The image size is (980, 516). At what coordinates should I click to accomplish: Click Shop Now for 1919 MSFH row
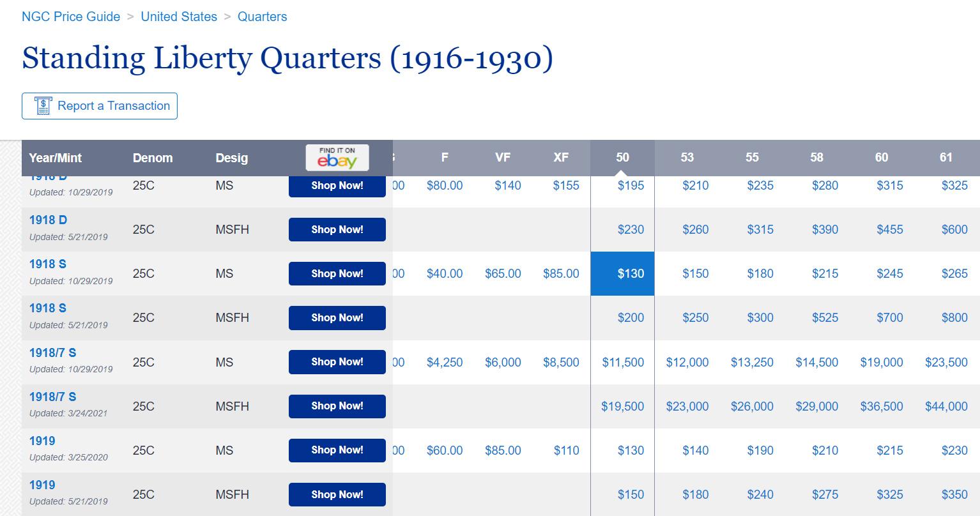[x=337, y=494]
